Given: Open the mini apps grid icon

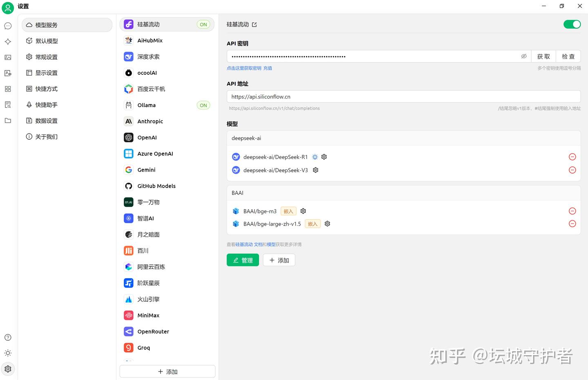Looking at the screenshot, I should [8, 89].
